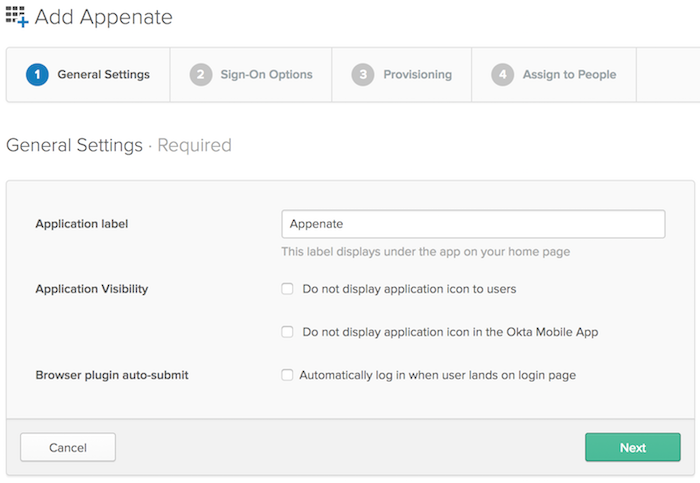Toggle Automatically log in on login page
Screen dimensions: 700x483
(287, 375)
